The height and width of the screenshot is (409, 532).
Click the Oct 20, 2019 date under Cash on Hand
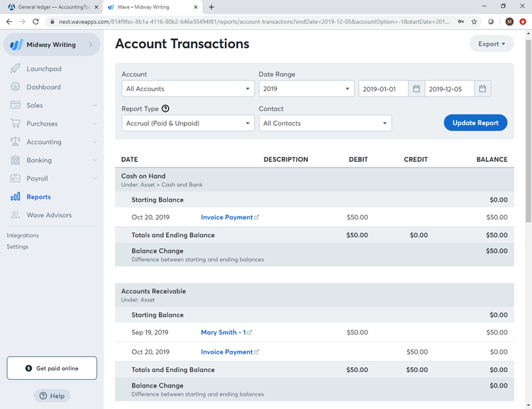pyautogui.click(x=150, y=217)
